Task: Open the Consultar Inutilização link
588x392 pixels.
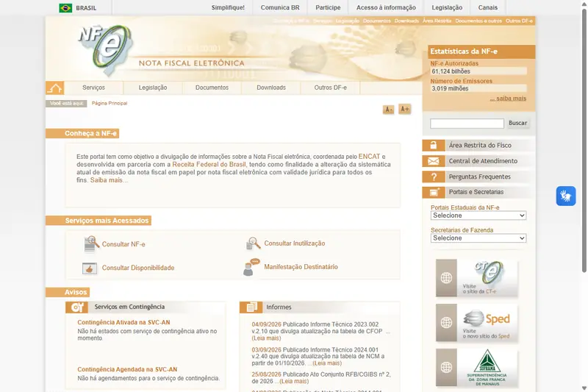Action: tap(295, 243)
